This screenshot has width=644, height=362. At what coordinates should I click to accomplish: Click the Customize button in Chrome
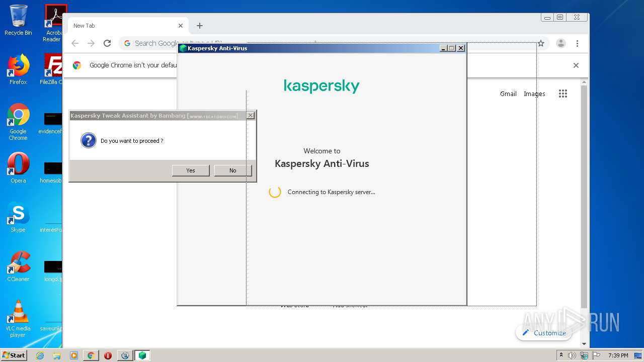(544, 333)
